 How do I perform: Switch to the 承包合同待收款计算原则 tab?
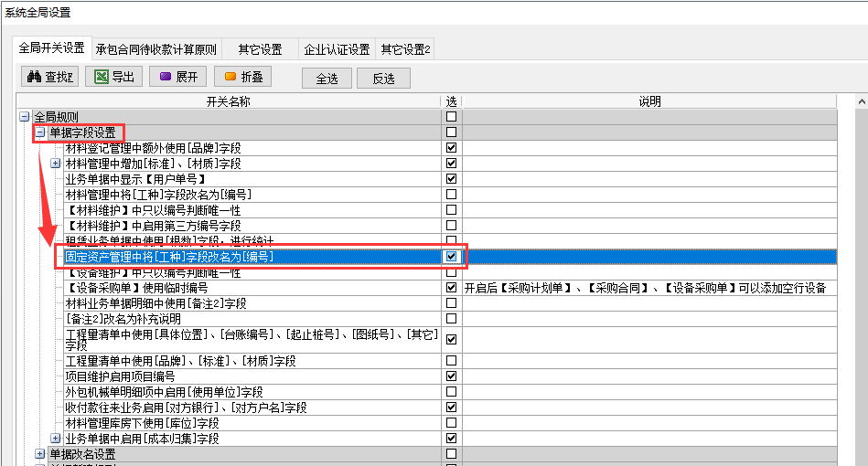click(x=156, y=49)
